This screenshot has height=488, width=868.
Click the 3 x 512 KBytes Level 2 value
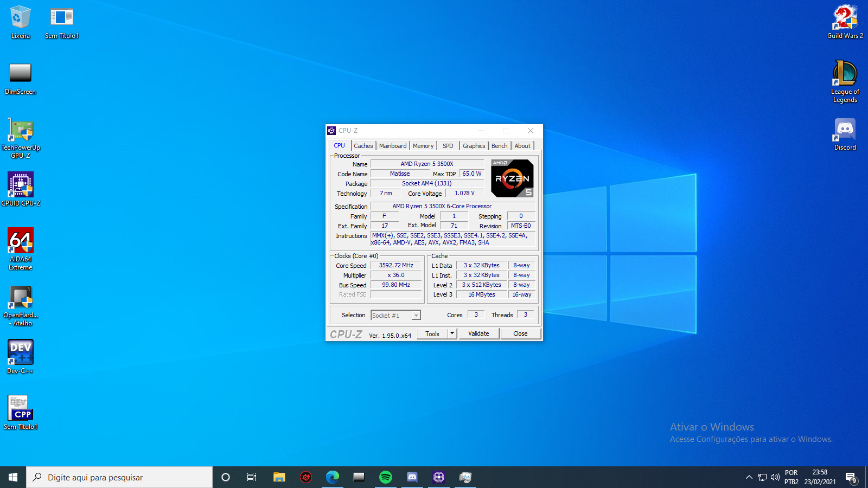point(482,285)
